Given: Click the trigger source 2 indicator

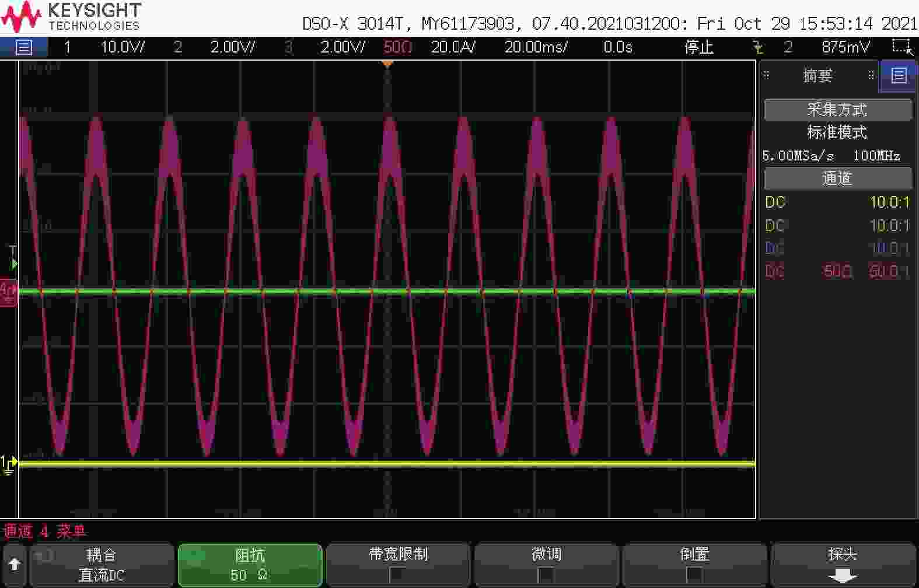Looking at the screenshot, I should (788, 47).
